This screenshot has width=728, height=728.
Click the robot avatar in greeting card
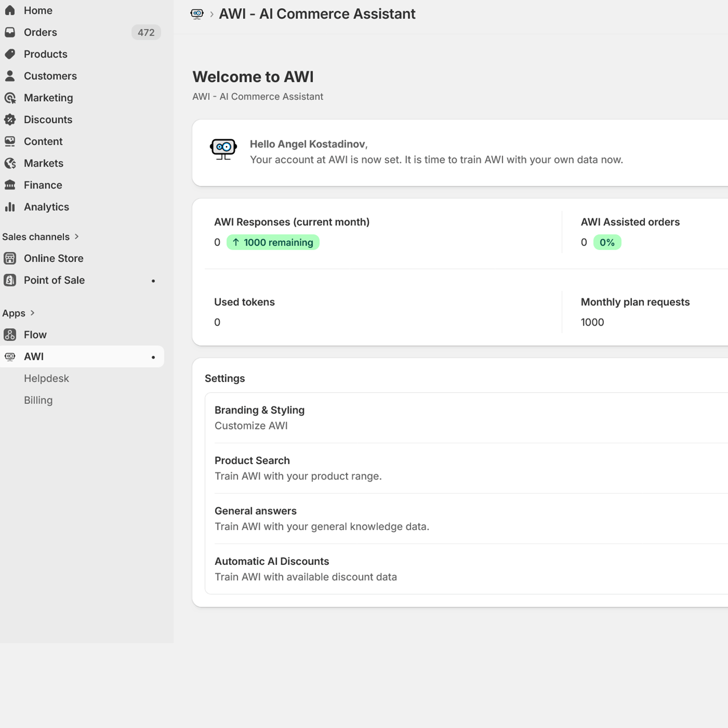click(223, 149)
